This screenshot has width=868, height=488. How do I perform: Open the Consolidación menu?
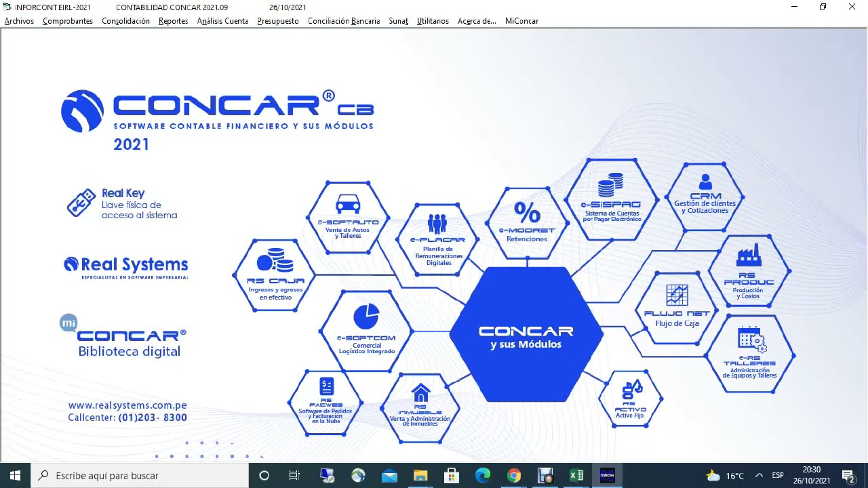click(125, 21)
